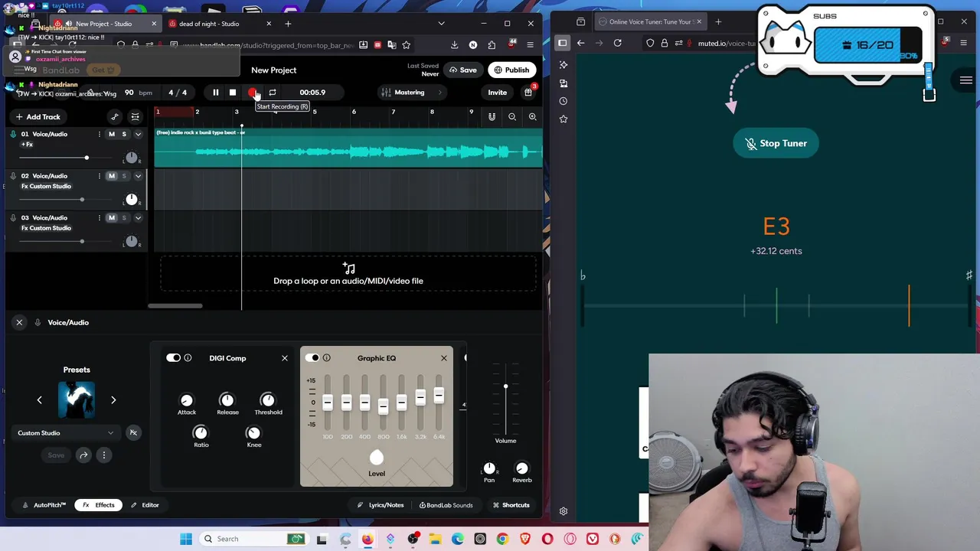The image size is (980, 551).
Task: Open the gift box rewards icon
Action: (528, 93)
